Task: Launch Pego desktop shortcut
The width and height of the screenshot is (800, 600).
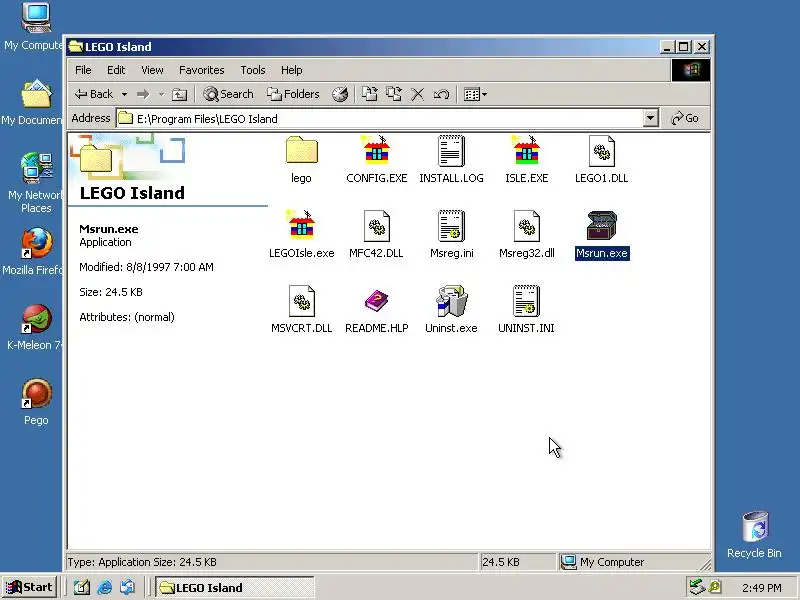Action: pos(36,402)
